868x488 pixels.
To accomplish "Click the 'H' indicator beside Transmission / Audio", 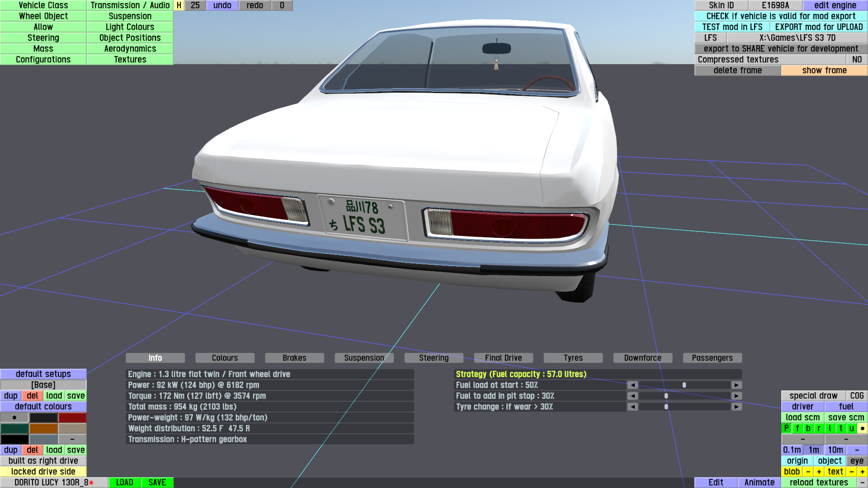I will pos(179,5).
